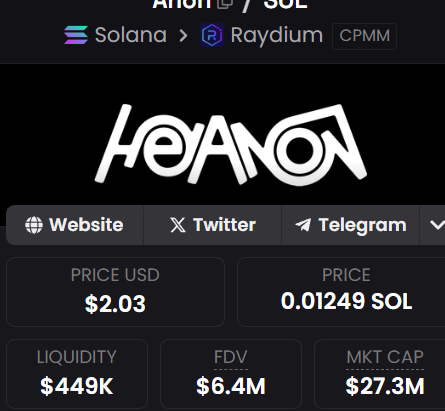Click the paper plane Telegram icon
This screenshot has height=411, width=445.
(303, 225)
